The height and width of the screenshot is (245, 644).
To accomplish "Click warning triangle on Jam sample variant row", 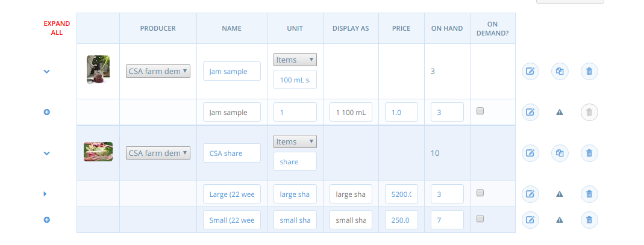I will point(560,112).
